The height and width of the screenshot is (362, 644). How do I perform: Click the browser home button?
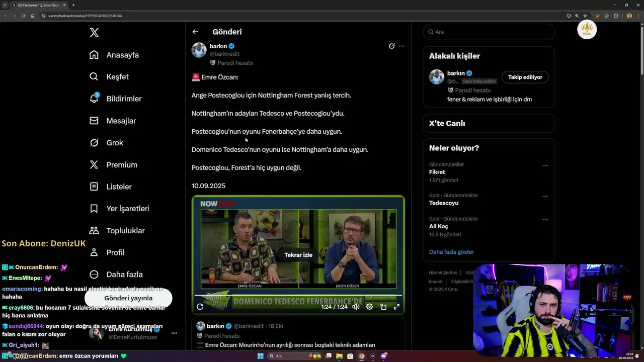(x=33, y=16)
